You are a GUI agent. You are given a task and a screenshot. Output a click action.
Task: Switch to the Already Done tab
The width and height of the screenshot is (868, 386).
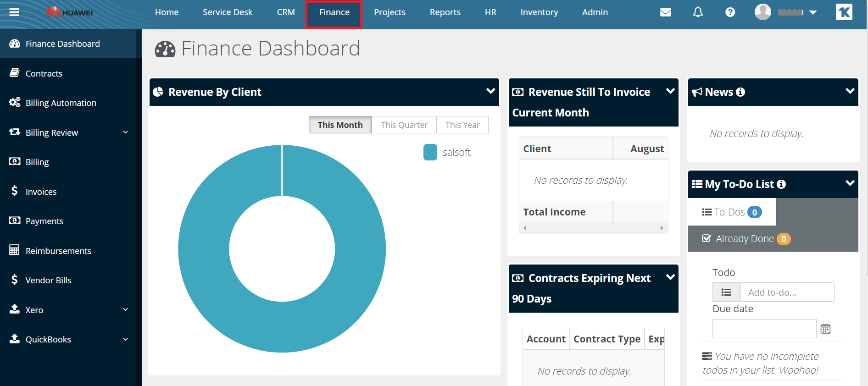(745, 239)
